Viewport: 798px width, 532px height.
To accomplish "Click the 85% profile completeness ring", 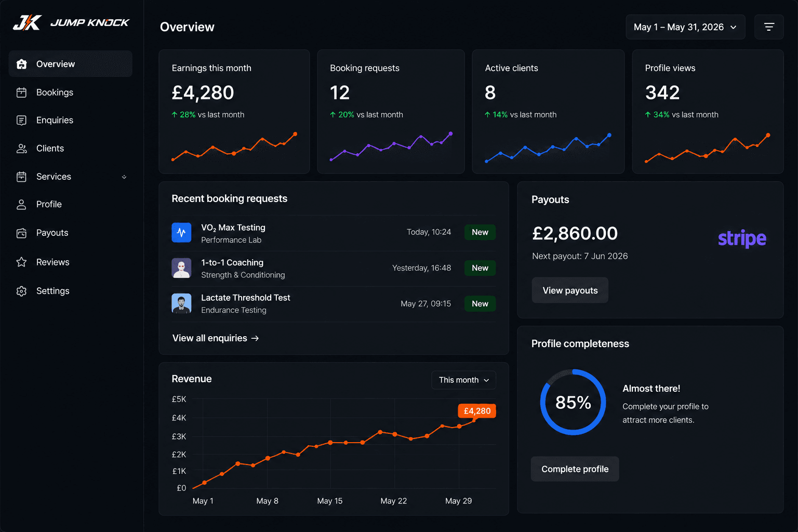I will click(x=573, y=402).
